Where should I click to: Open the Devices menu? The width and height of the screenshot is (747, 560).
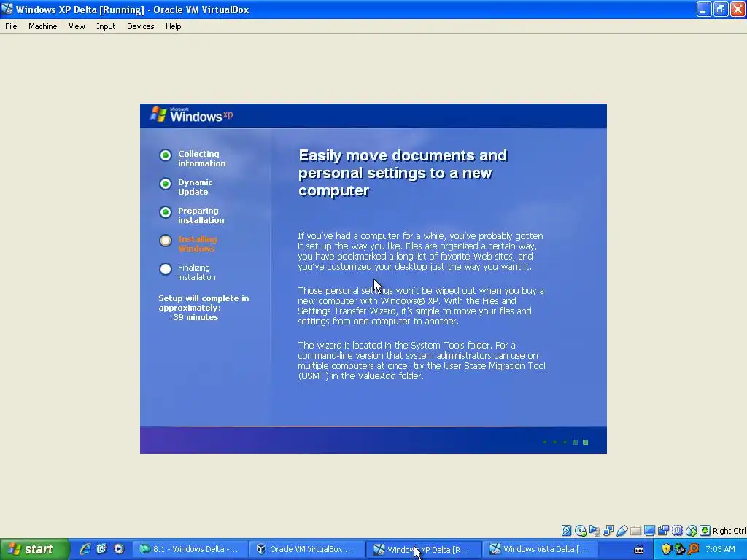[x=141, y=26]
